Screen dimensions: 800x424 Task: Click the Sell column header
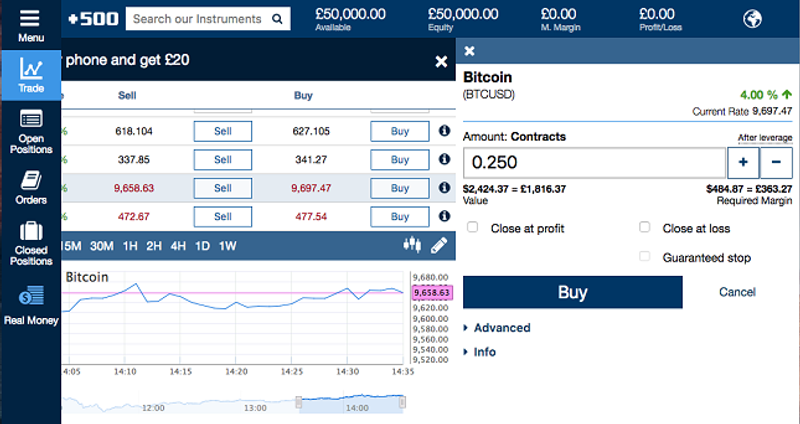127,95
